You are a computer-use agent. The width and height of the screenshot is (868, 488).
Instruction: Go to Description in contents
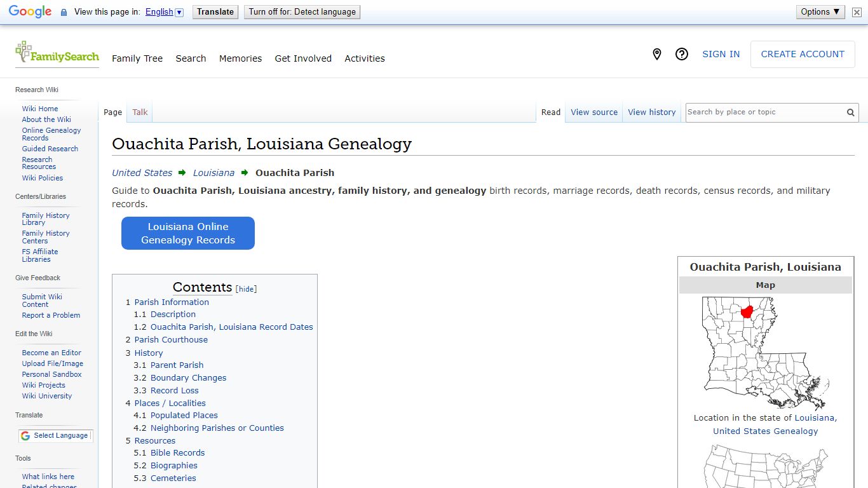click(173, 315)
